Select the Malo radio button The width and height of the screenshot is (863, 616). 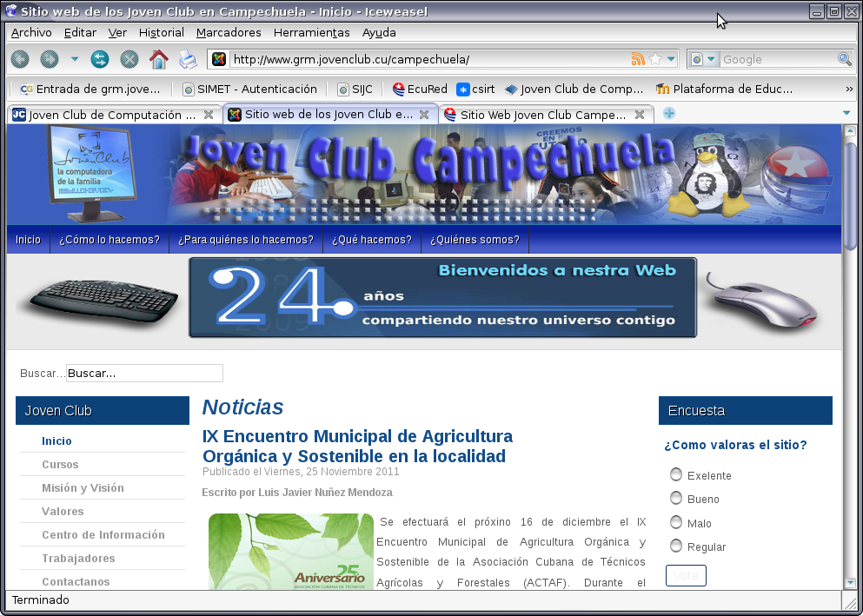pos(676,522)
